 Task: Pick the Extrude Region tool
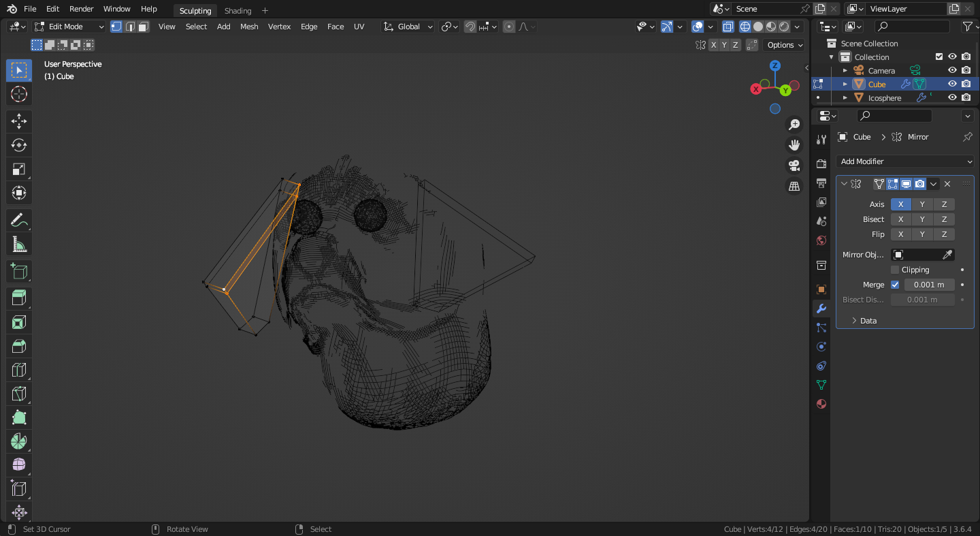(19, 298)
